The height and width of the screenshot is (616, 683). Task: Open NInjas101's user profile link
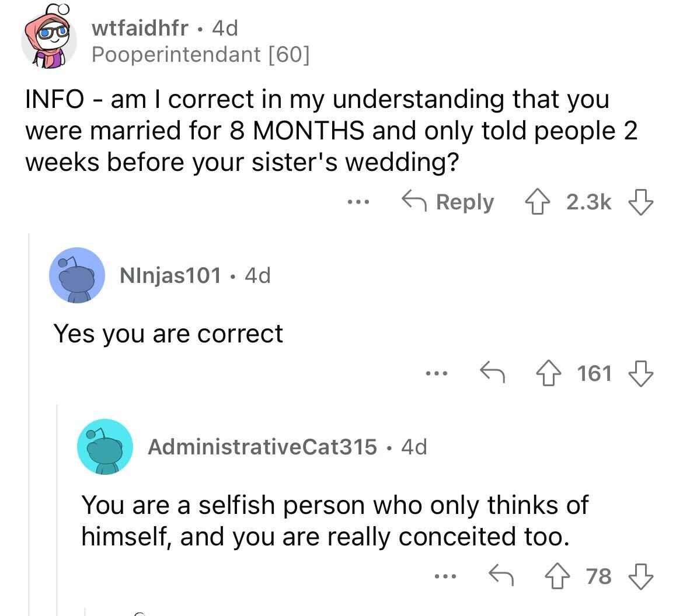coord(170,275)
